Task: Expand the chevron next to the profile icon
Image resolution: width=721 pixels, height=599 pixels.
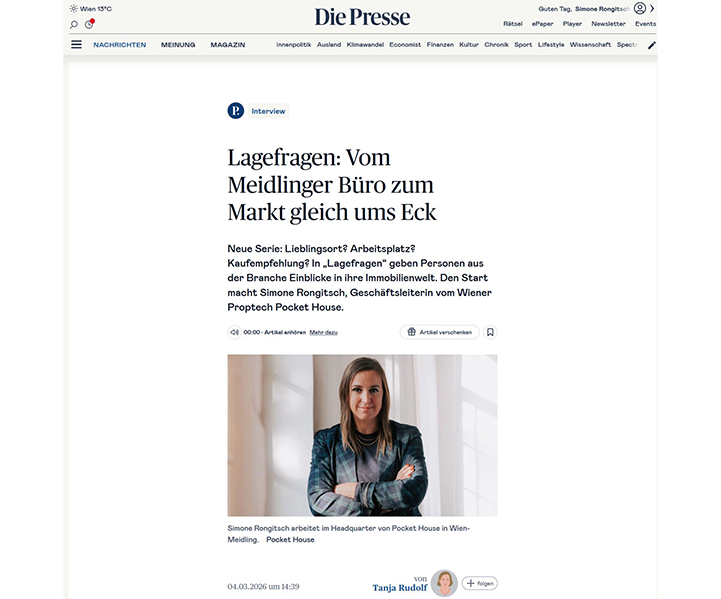Action: (652, 8)
